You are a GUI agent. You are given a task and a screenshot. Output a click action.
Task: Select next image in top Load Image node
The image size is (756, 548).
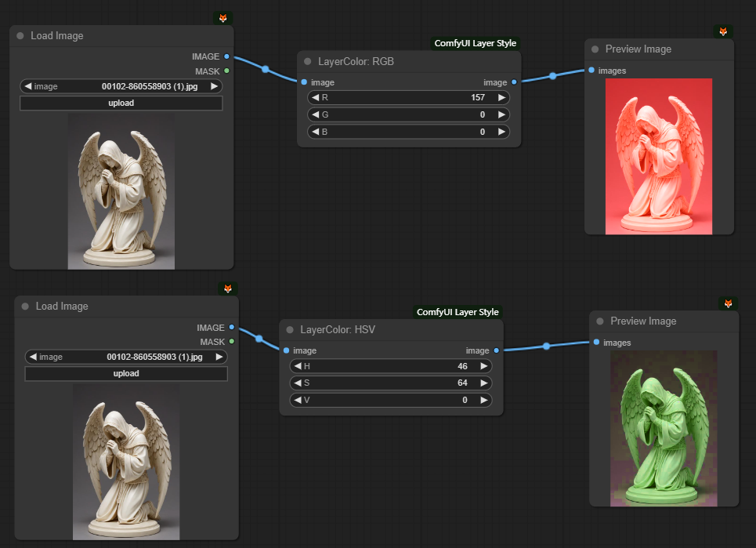click(214, 86)
